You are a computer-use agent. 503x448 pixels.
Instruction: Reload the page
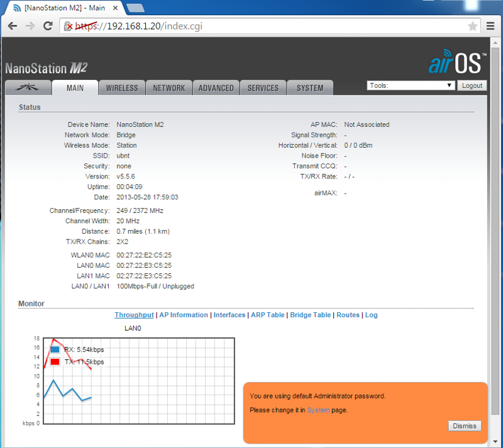47,26
